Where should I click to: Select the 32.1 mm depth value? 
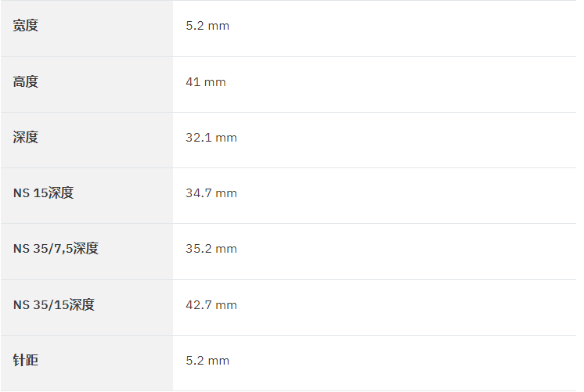tap(211, 138)
